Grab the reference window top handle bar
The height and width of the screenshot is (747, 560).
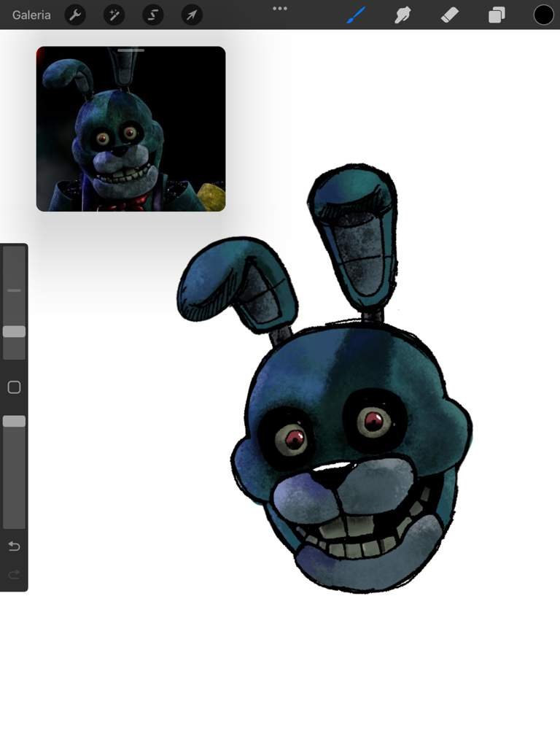point(131,50)
